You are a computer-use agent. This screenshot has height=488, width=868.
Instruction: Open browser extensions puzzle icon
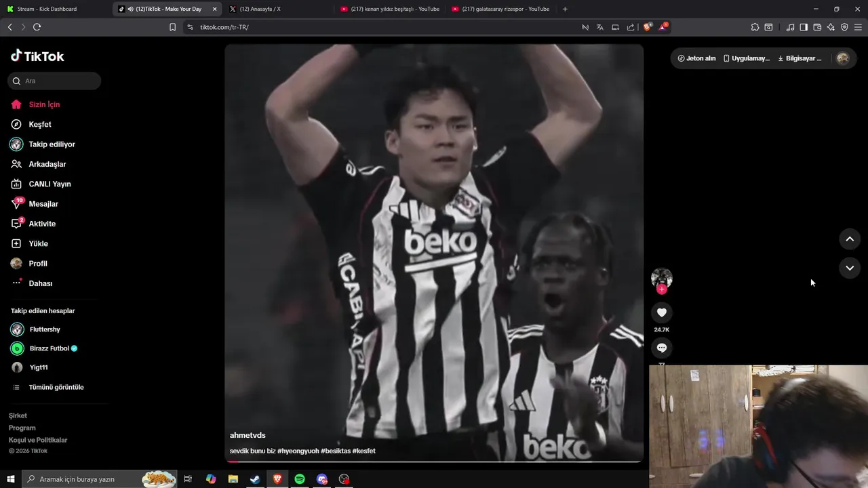755,27
